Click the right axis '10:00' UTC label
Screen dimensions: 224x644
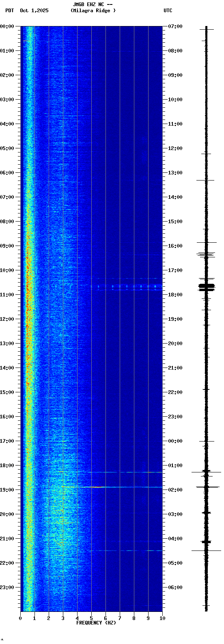coord(175,100)
